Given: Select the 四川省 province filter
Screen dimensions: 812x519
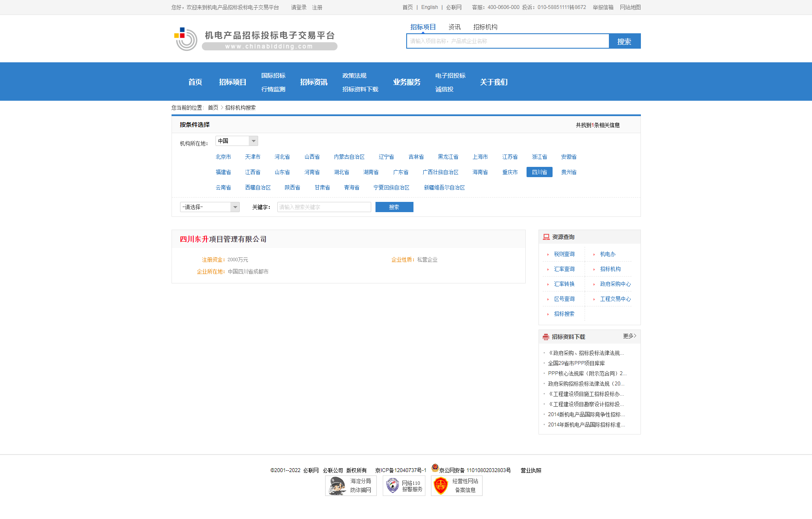Looking at the screenshot, I should pyautogui.click(x=539, y=172).
